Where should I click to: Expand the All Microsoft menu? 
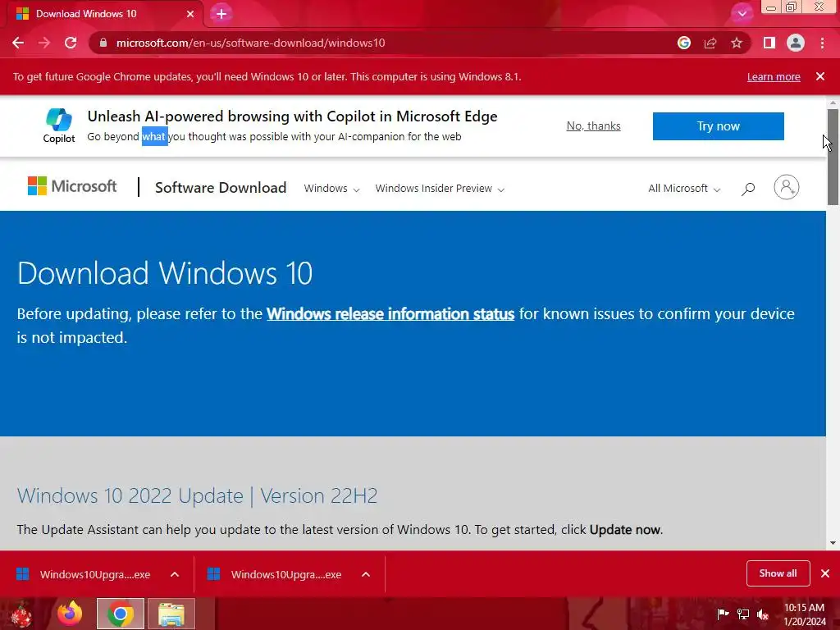tap(684, 189)
